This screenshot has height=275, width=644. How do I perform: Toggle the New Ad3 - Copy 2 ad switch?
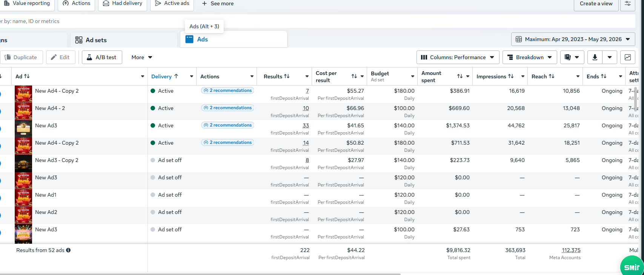coord(0,163)
